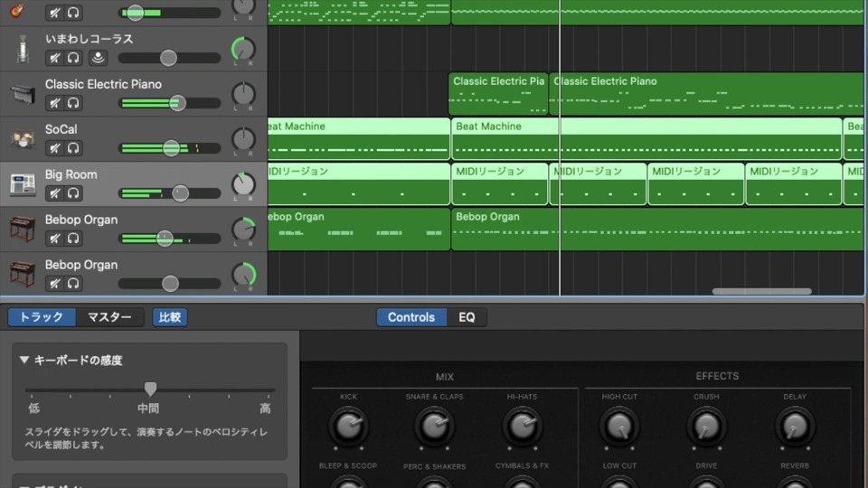Click the horizontal timeline scrollbar
Screen dimensions: 868x488
pos(761,291)
